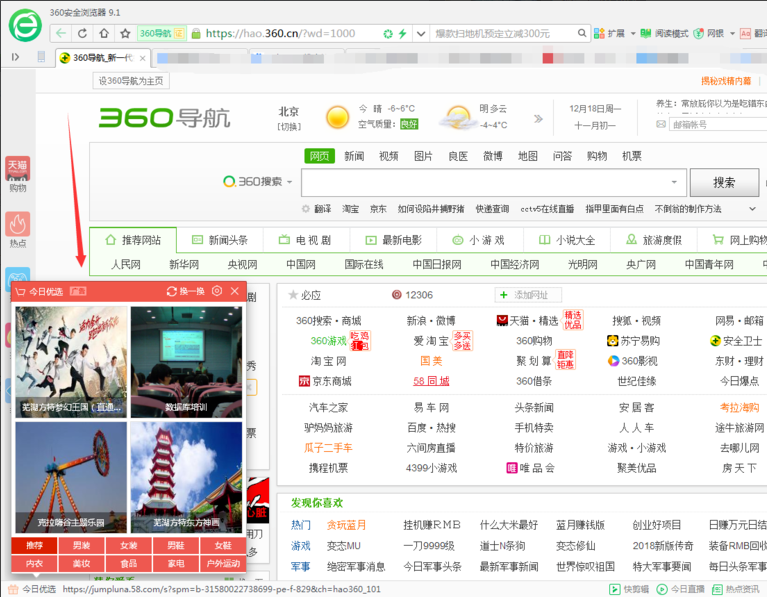Image resolution: width=767 pixels, height=597 pixels.
Task: Refresh deals with 换一换
Action: click(x=185, y=291)
